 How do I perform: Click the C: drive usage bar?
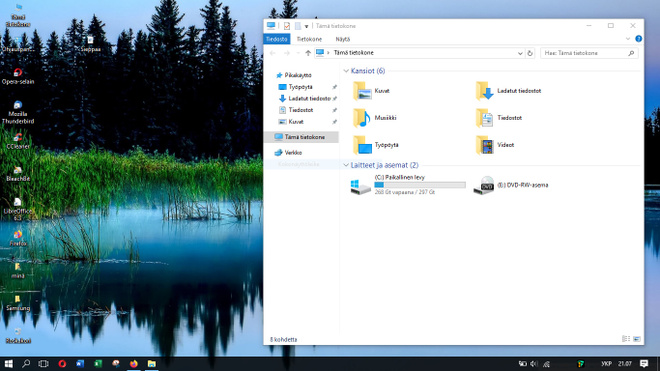click(420, 185)
